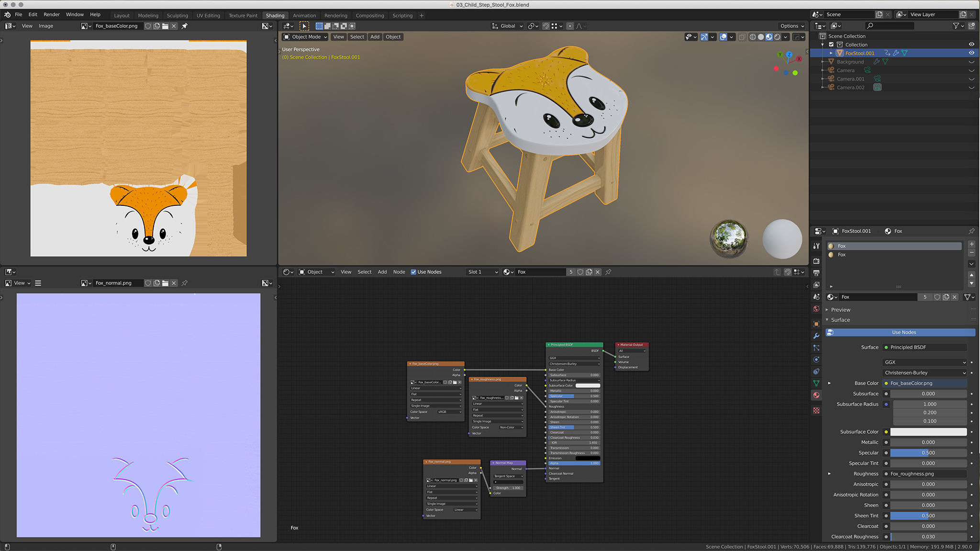This screenshot has width=980, height=551.
Task: Open the Render properties tab icon
Action: tap(816, 261)
